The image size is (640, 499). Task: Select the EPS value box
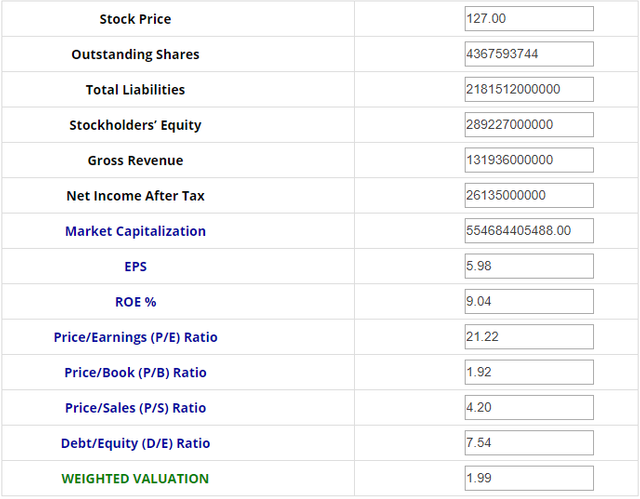(528, 266)
